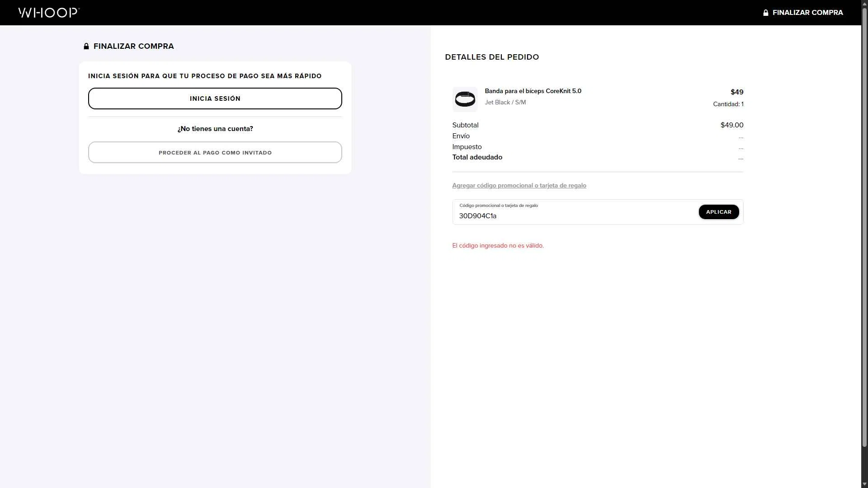Click the Impuesto label
The image size is (868, 488).
point(467,147)
